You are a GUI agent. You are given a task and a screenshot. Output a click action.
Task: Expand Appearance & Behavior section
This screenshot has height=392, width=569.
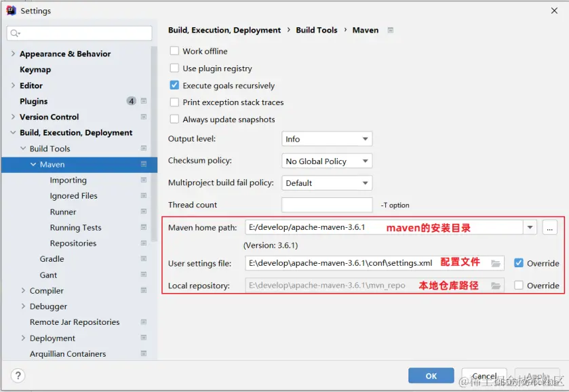[13, 54]
